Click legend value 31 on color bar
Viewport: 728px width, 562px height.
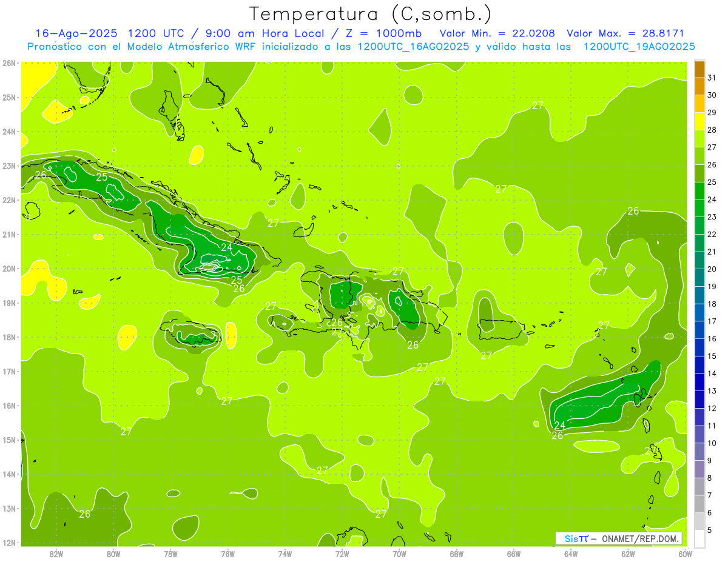(x=712, y=78)
